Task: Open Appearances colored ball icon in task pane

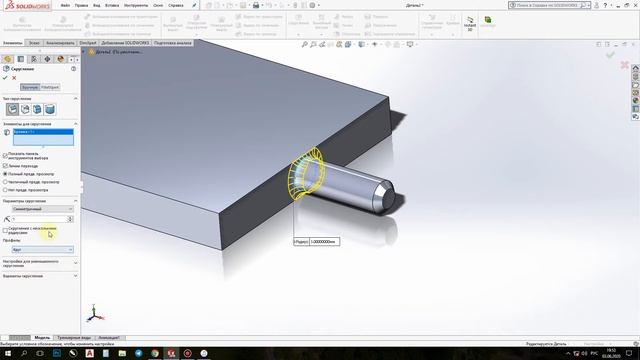Action: click(636, 100)
